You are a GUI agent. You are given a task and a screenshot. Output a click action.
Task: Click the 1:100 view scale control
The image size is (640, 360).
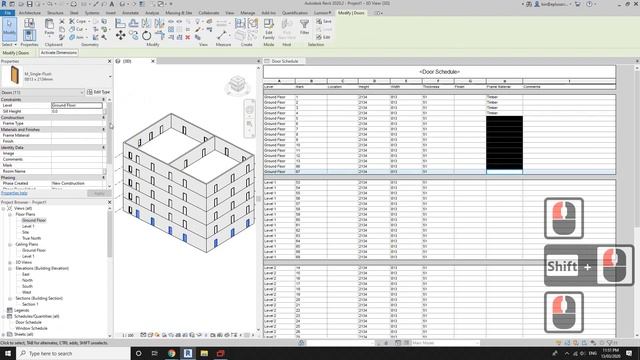click(x=128, y=335)
